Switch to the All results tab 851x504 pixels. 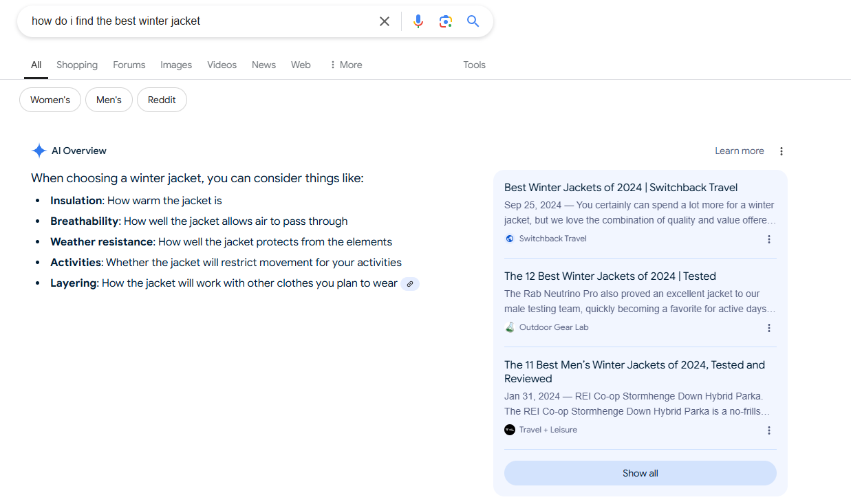pyautogui.click(x=36, y=65)
